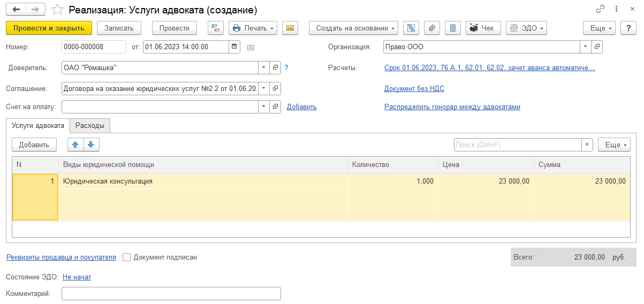This screenshot has height=304, width=644.
Task: Toggle the Документ подписан checkbox
Action: point(127,257)
